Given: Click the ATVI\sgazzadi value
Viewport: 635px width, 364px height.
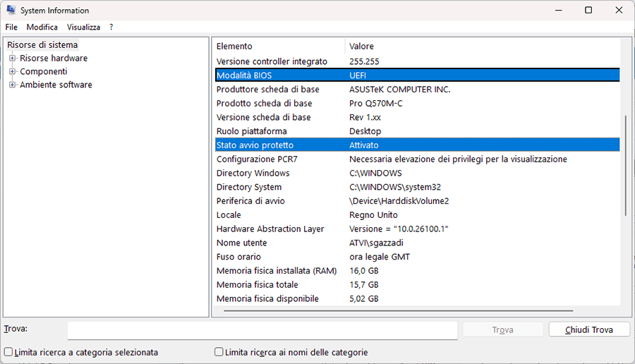Looking at the screenshot, I should click(376, 243).
